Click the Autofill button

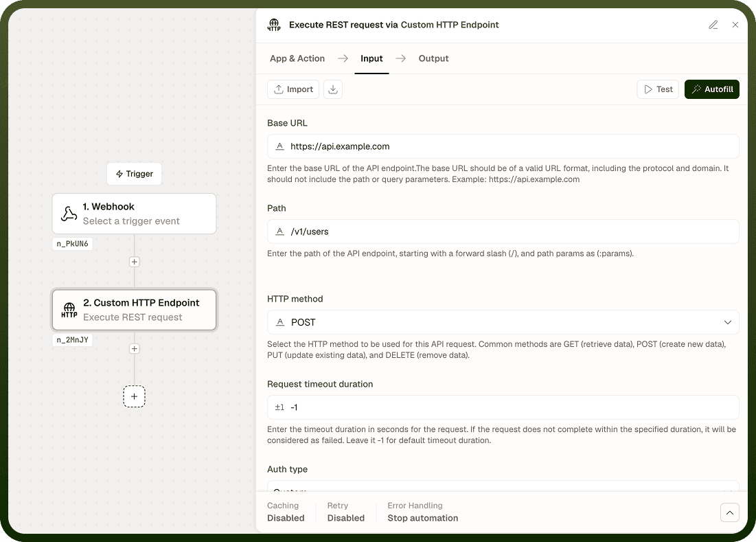[711, 89]
